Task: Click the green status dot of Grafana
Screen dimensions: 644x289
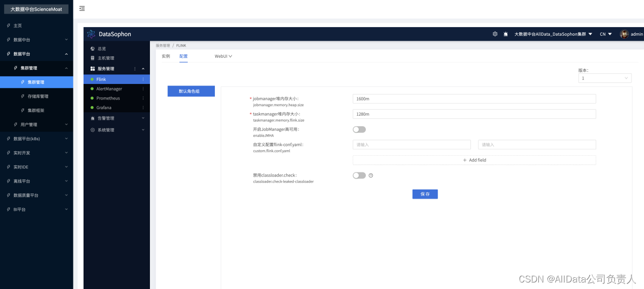Action: coord(92,108)
